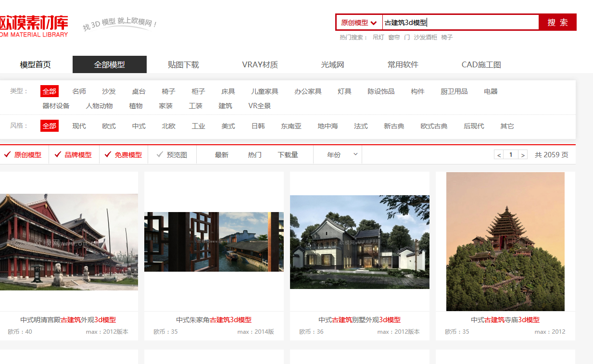Screen dimensions: 593x364
Task: Filter style by 北欧
Action: tap(169, 126)
